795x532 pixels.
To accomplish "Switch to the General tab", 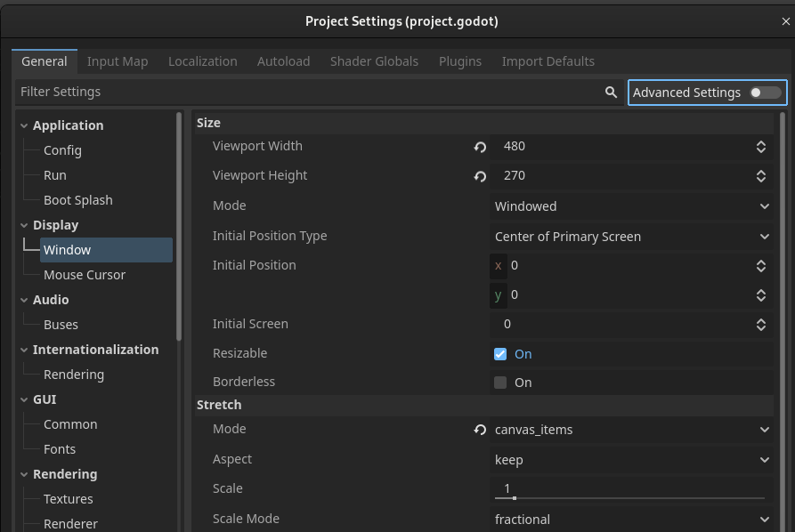I will tap(45, 61).
